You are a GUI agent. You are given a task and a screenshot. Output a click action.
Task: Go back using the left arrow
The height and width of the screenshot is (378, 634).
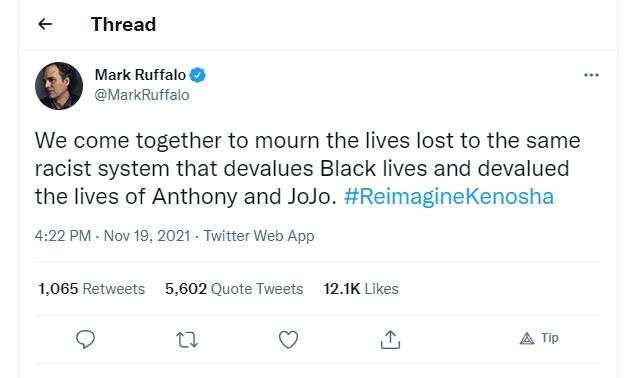pyautogui.click(x=45, y=24)
